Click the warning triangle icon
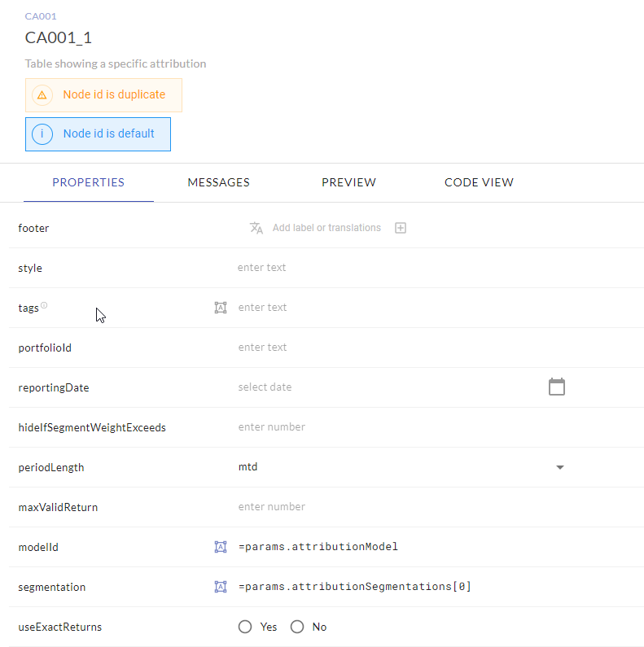 42,95
